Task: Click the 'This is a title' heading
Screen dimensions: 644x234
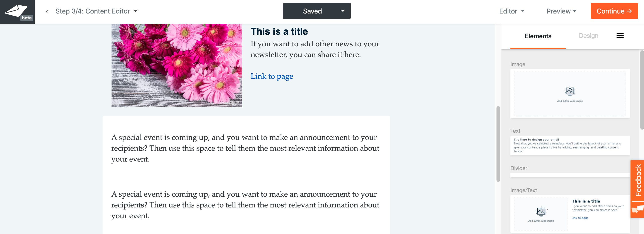Action: coord(279,31)
